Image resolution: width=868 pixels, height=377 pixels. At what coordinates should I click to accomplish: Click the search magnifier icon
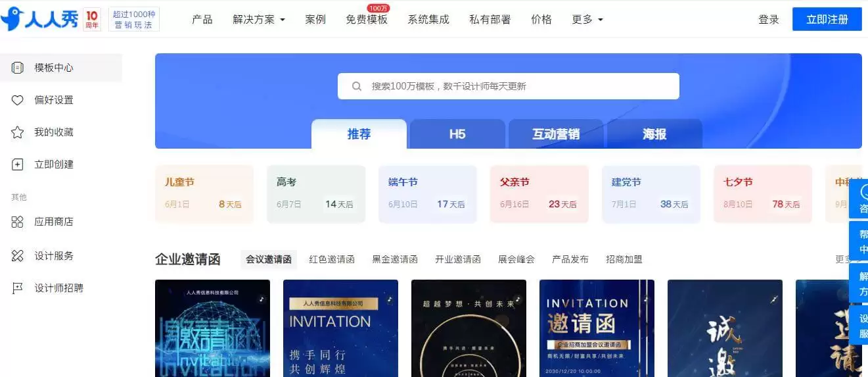(357, 86)
